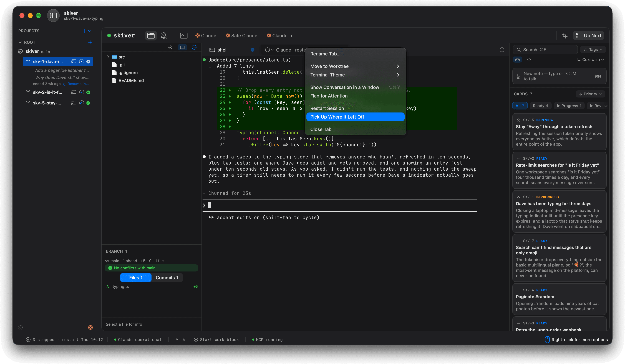The width and height of the screenshot is (625, 364).
Task: Click the Search cards field
Action: [x=545, y=50]
